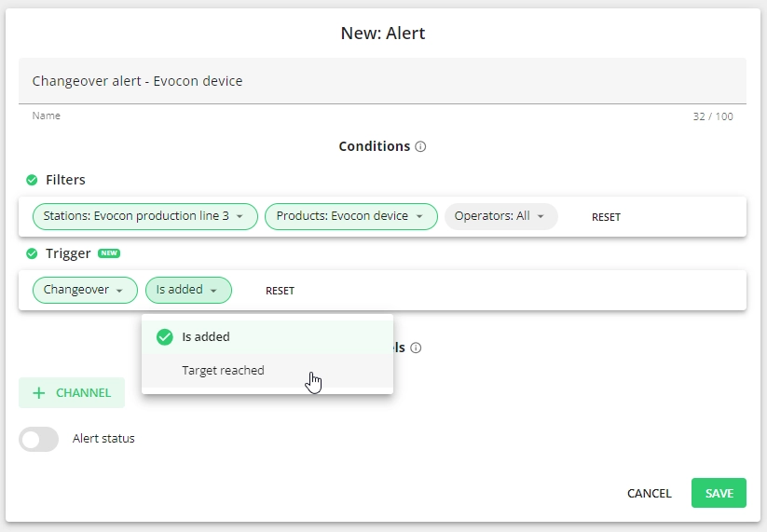Reset the Filters row

(x=606, y=217)
